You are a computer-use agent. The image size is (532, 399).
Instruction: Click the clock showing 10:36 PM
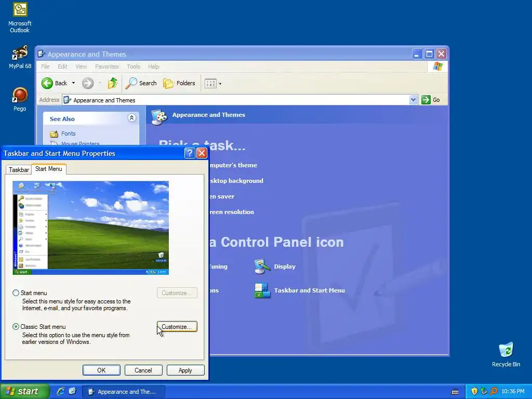point(513,392)
